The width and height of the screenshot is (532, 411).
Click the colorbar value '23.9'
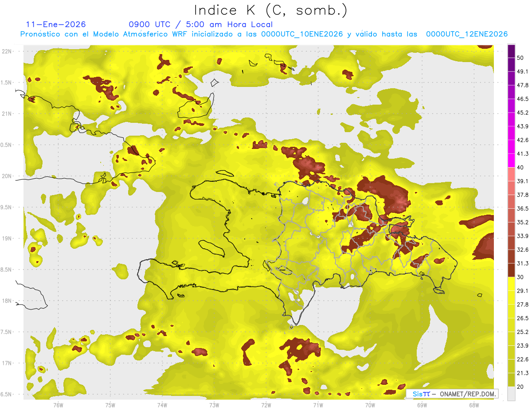pyautogui.click(x=523, y=346)
